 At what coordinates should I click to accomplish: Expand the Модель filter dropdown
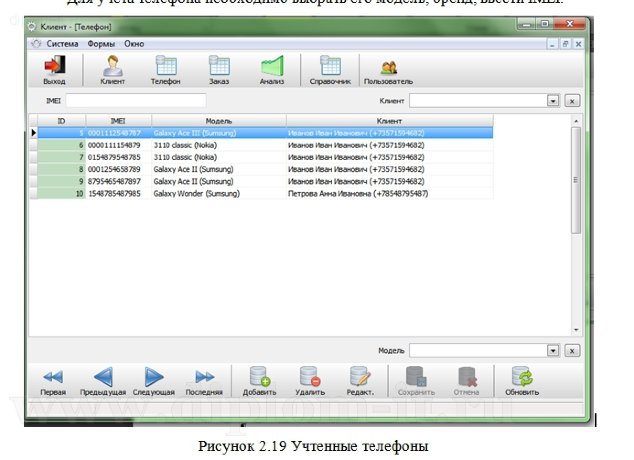552,351
